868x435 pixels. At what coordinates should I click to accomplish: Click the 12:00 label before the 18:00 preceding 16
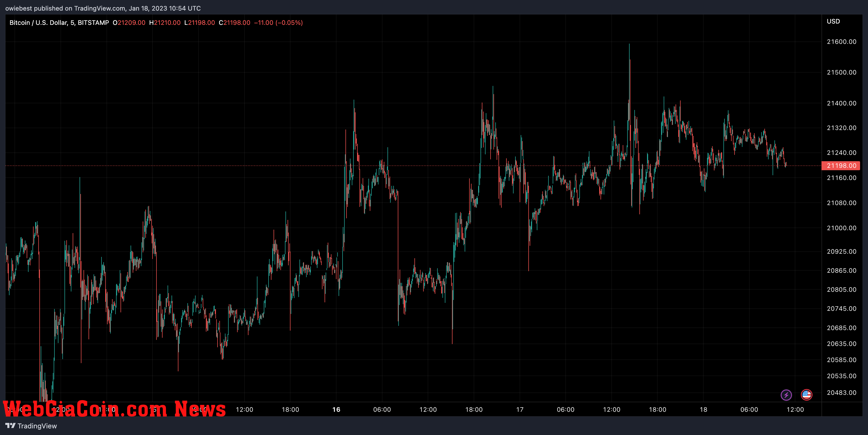point(244,410)
